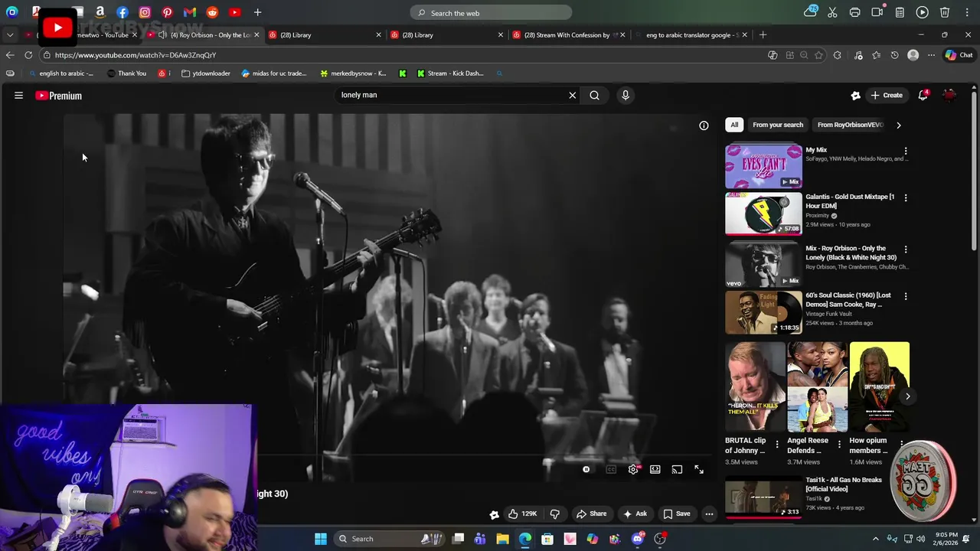Enter fullscreen mode on the video
Screen dimensions: 980x551
699,469
